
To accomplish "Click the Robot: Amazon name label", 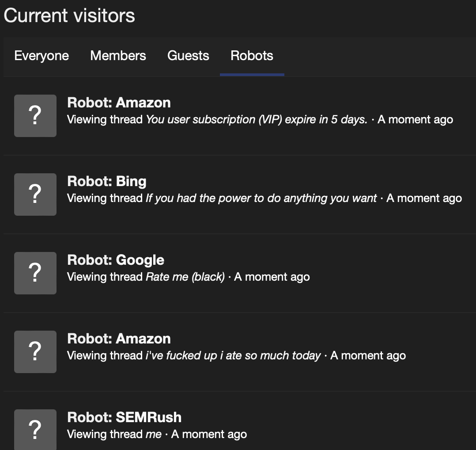I will pyautogui.click(x=119, y=103).
